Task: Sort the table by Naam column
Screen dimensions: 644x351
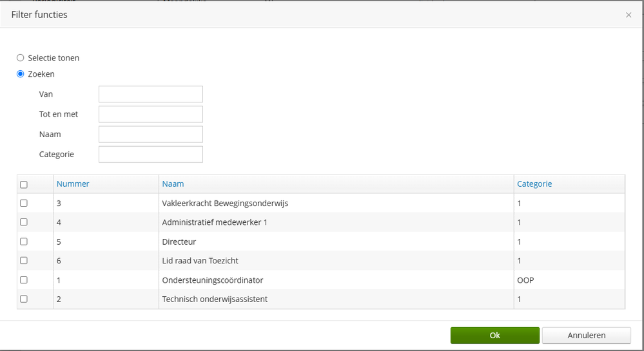Action: pos(173,184)
